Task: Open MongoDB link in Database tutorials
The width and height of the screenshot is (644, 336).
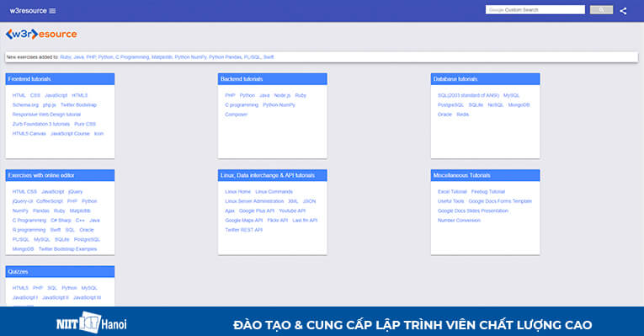Action: [519, 105]
